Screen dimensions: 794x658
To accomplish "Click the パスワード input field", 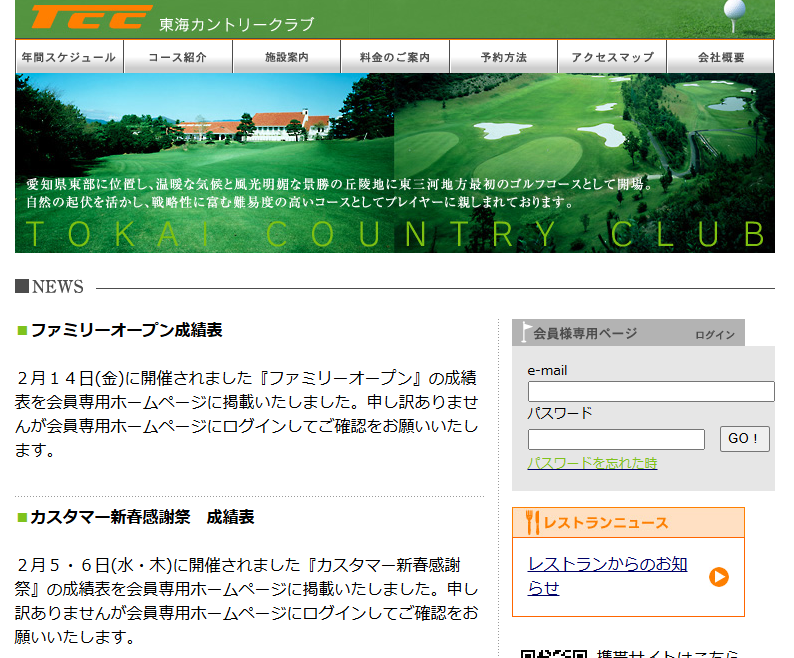I will tap(616, 439).
